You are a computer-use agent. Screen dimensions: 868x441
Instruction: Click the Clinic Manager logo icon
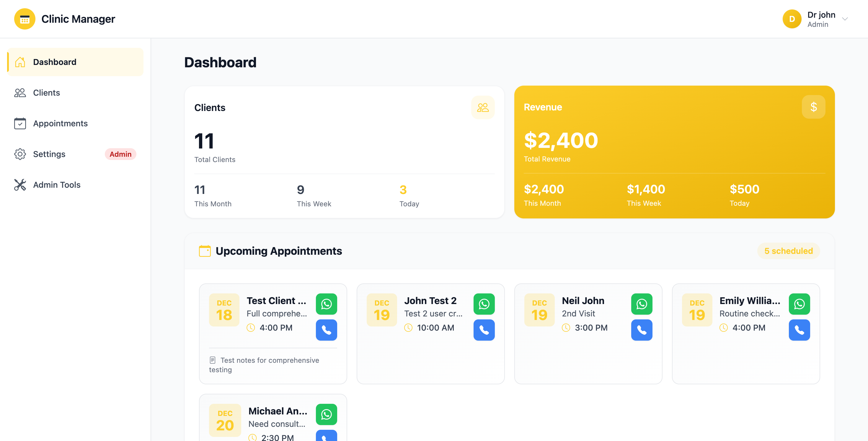click(x=25, y=19)
